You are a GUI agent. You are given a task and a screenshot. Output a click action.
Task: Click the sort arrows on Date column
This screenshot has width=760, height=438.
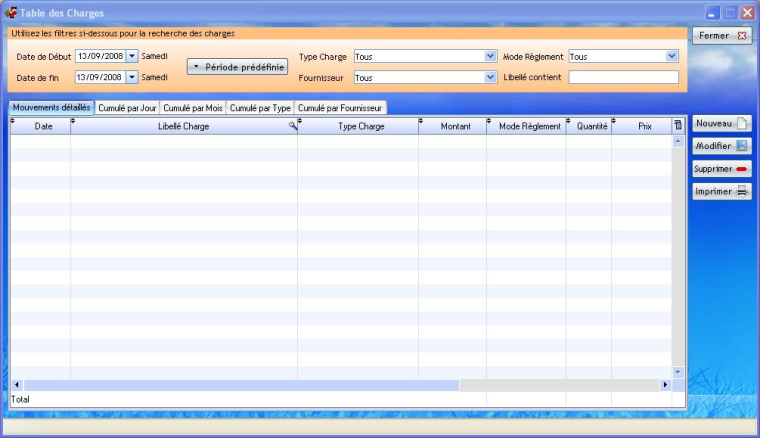(13, 121)
